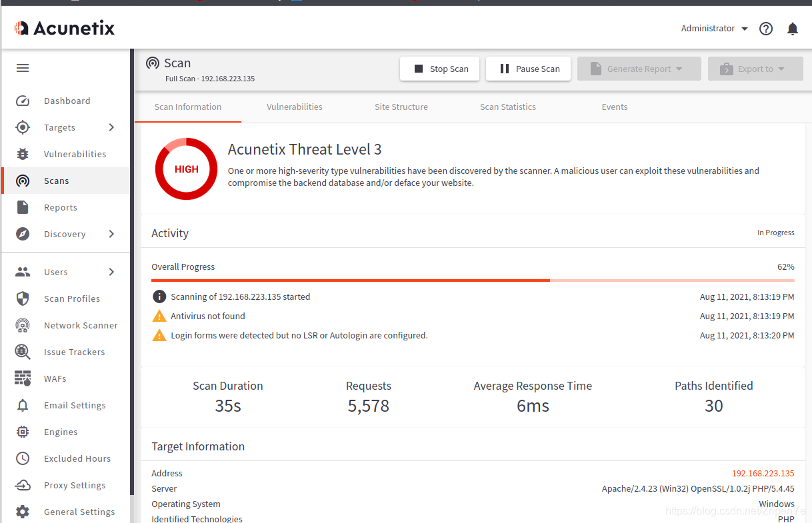
Task: Switch to Scan Statistics tab
Action: tap(508, 107)
